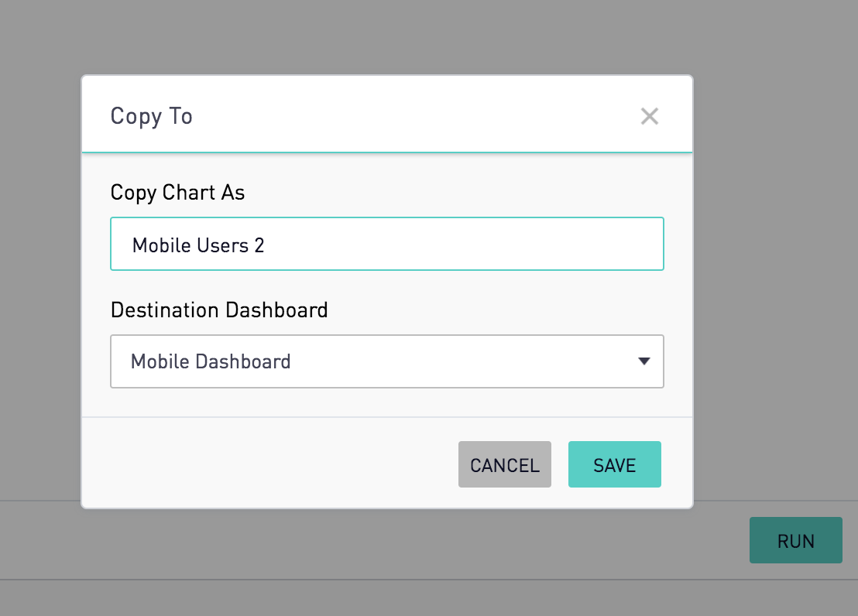Click the Destination Dashboard label
This screenshot has width=858, height=616.
(x=219, y=310)
